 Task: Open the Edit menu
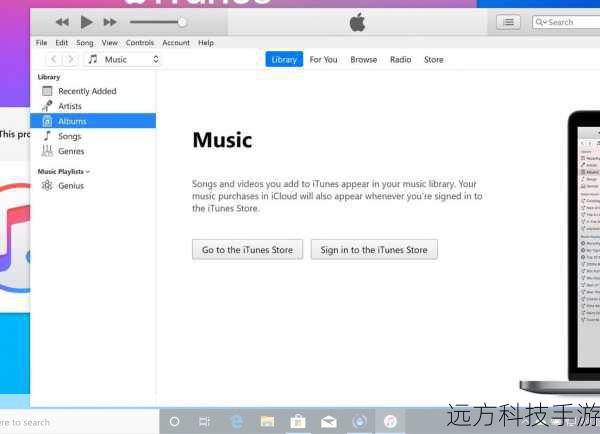point(62,43)
